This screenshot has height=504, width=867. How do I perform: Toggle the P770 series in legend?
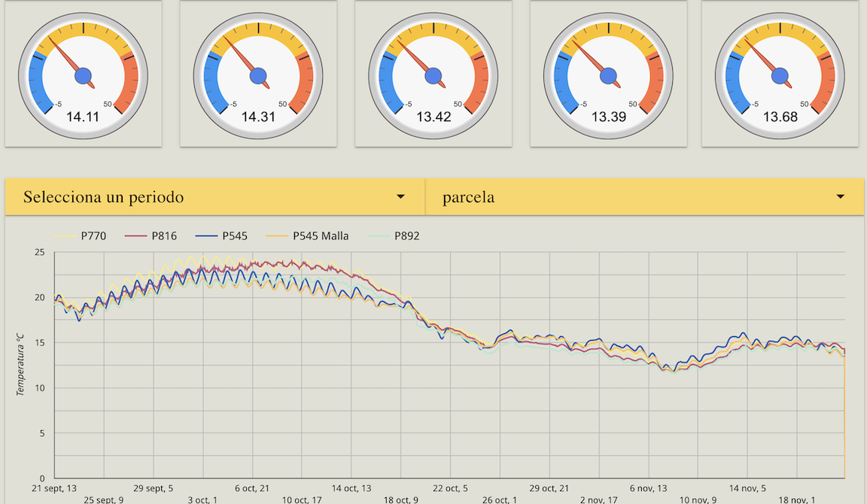(x=93, y=236)
